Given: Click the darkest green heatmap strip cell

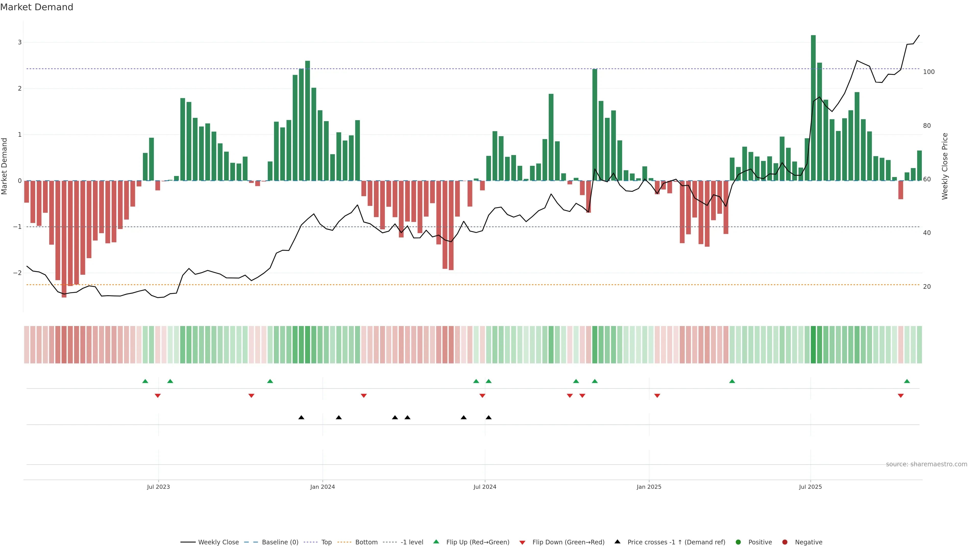Looking at the screenshot, I should coord(813,345).
